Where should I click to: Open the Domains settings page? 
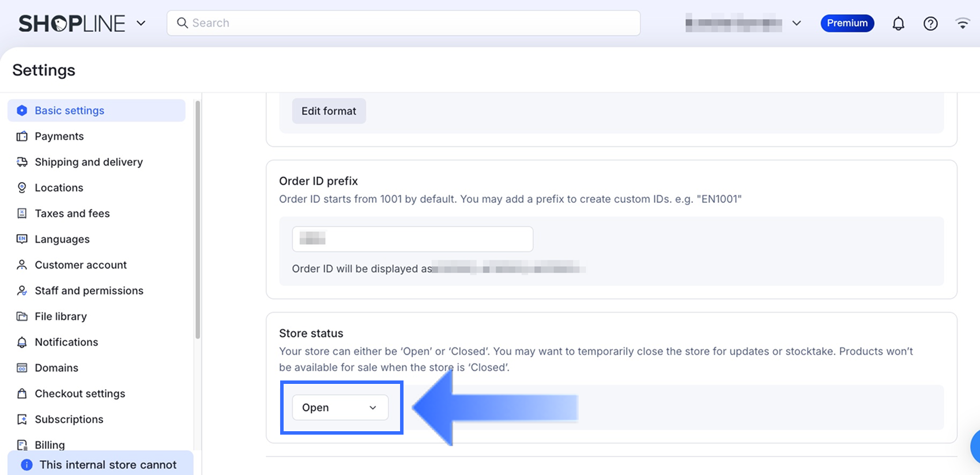point(56,368)
